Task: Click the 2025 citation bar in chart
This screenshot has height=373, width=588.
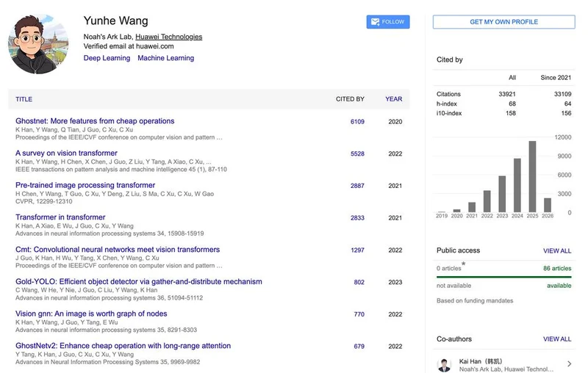Action: coord(532,176)
